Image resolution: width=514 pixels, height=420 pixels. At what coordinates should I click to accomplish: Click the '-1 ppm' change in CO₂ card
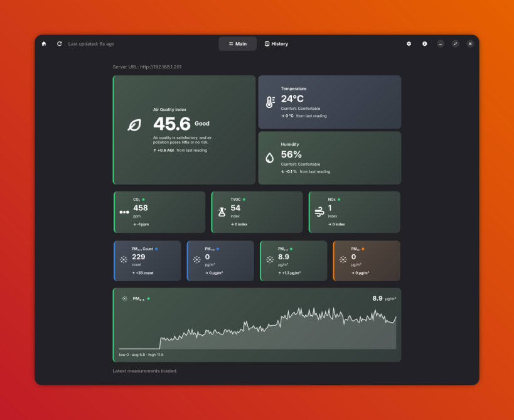click(x=141, y=225)
